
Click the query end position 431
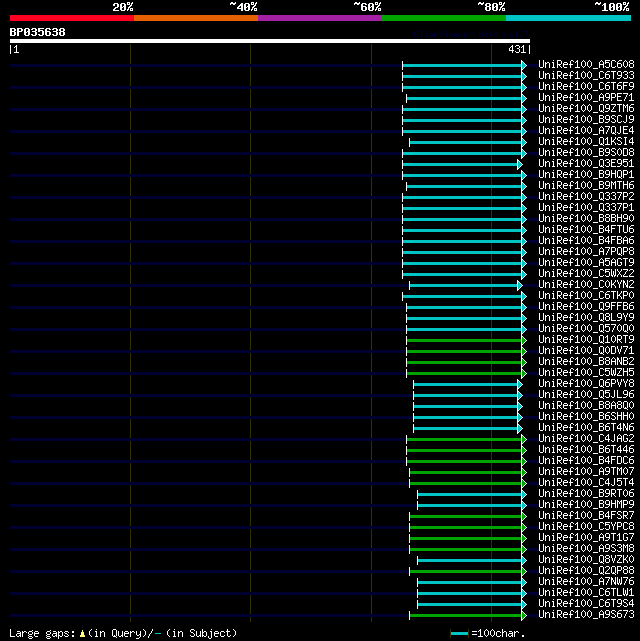point(517,49)
